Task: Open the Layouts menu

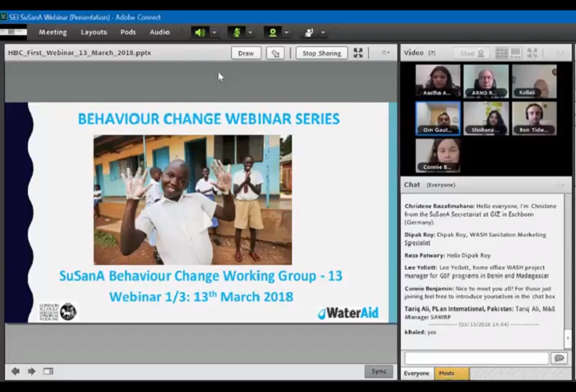Action: click(94, 33)
